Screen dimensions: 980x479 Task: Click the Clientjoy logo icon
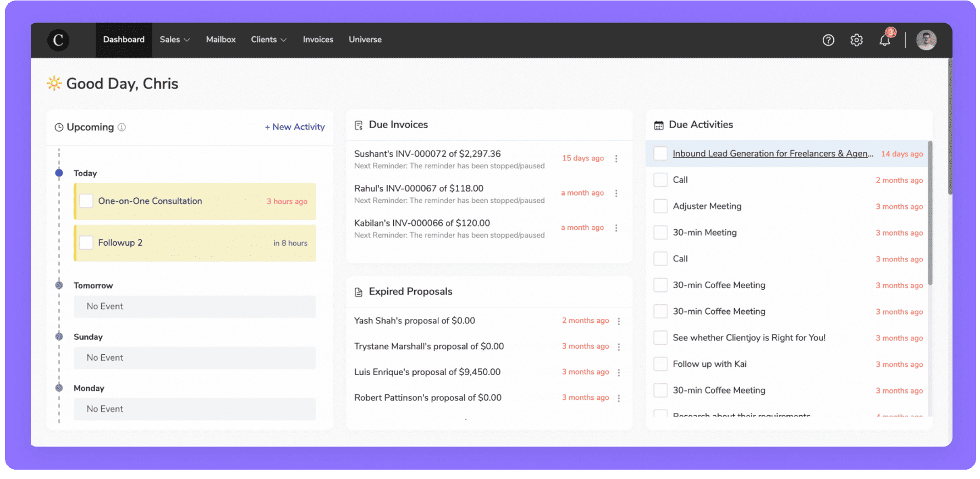click(58, 40)
